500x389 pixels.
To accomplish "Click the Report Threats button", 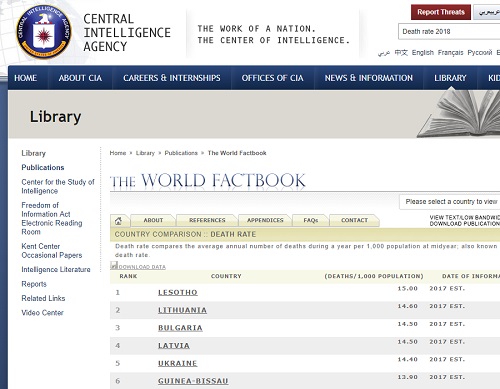I will [441, 12].
